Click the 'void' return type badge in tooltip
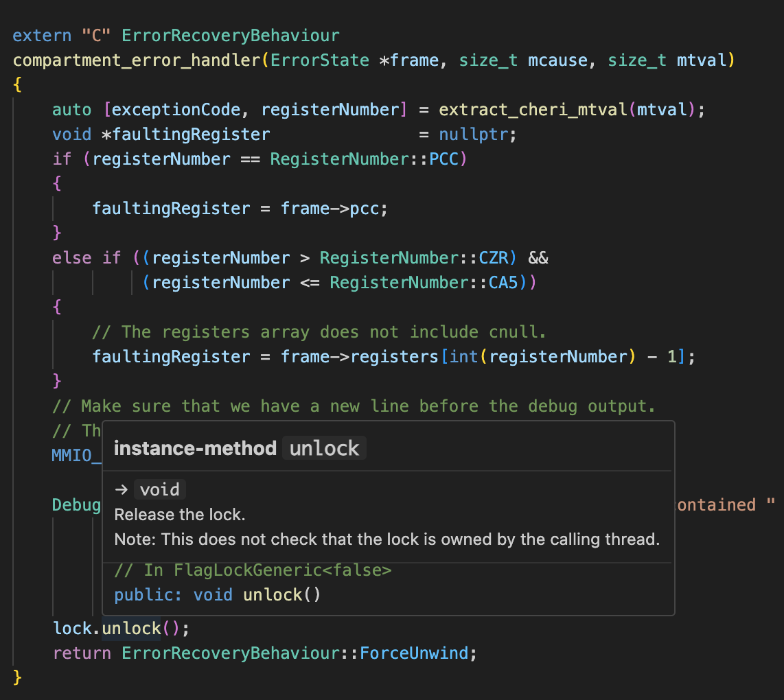The image size is (784, 700). click(160, 489)
